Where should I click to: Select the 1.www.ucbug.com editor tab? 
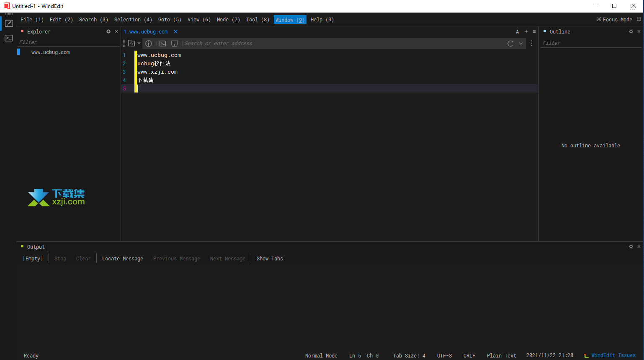click(x=146, y=32)
